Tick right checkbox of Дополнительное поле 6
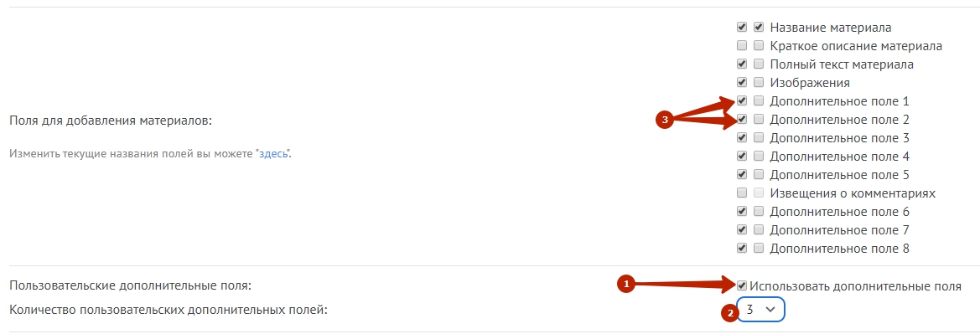Screen dimensions: 980x334 pos(759,211)
